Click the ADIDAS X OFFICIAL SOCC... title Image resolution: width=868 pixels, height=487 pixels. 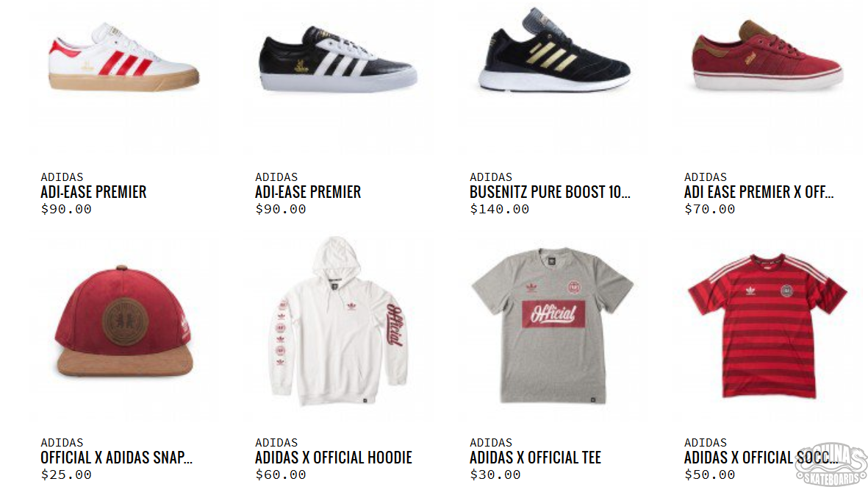[x=761, y=458]
